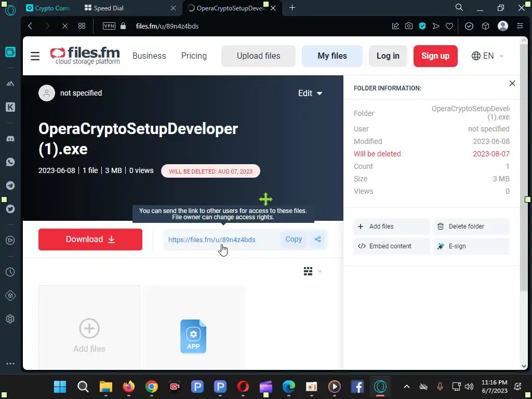Stop loading the page

click(x=65, y=26)
